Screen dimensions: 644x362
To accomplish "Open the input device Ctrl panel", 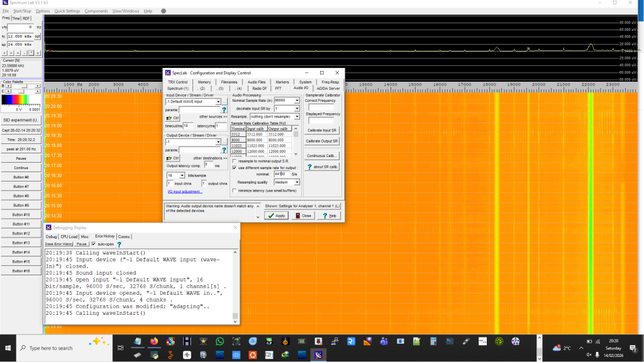I will coord(173,118).
